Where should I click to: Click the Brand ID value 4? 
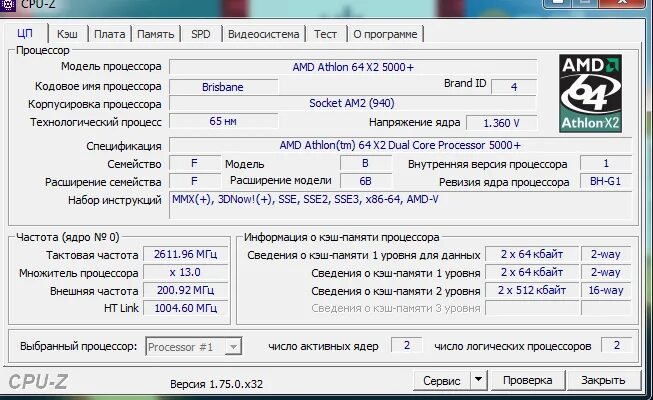514,87
